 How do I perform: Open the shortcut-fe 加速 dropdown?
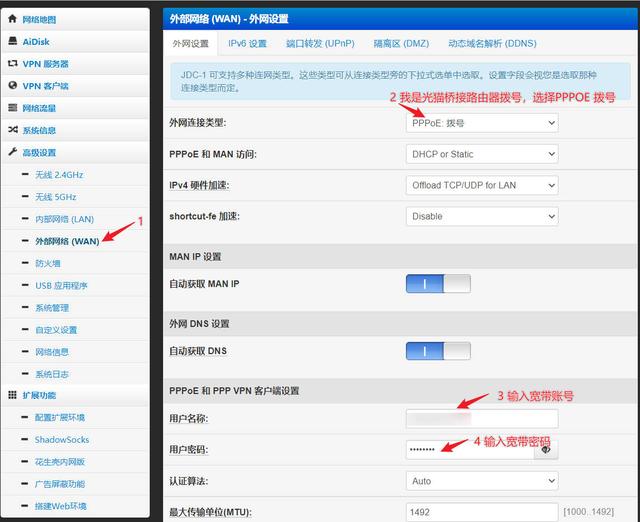(482, 216)
